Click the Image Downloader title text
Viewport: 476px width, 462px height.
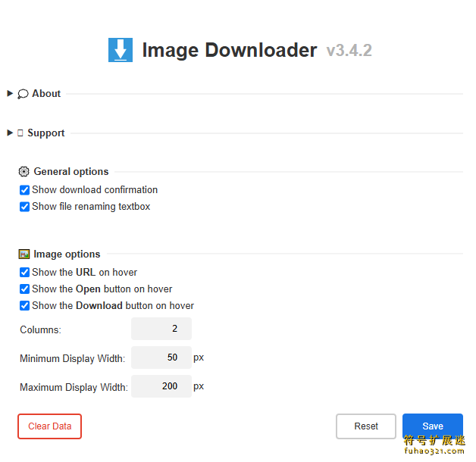pos(230,50)
